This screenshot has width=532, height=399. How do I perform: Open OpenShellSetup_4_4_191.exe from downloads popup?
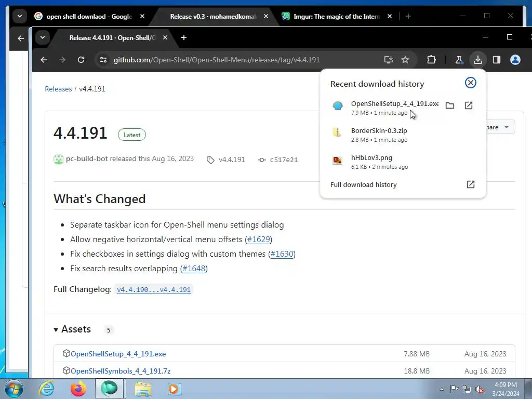tap(468, 105)
